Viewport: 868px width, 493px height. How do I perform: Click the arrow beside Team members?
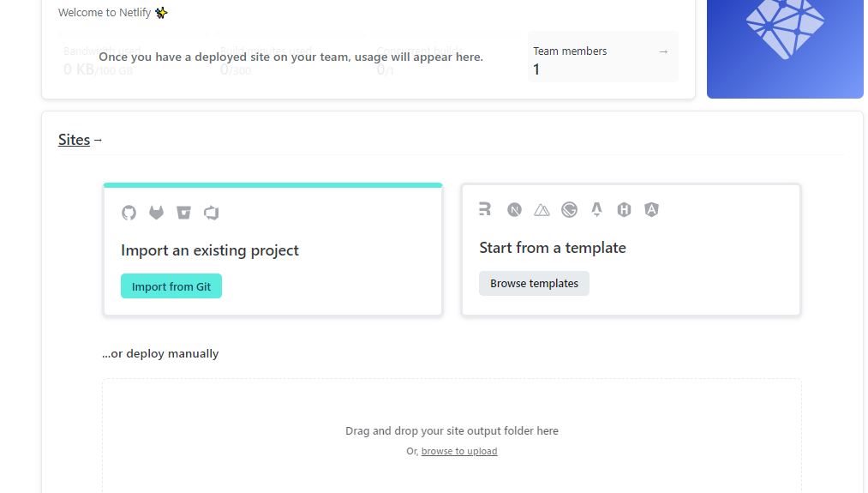pos(663,51)
